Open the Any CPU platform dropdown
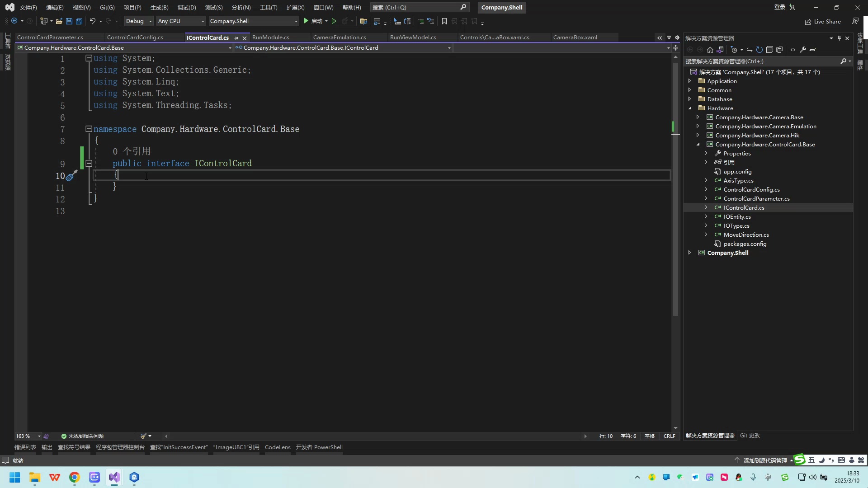This screenshot has width=868, height=488. [x=202, y=21]
